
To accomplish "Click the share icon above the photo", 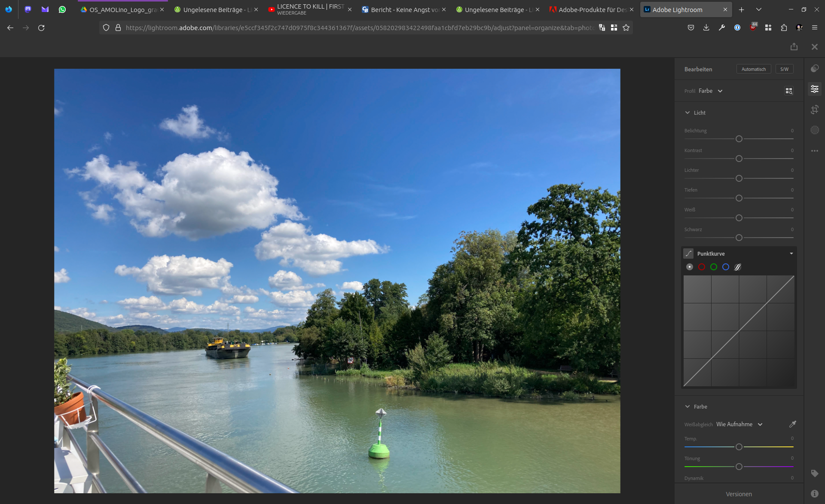I will pos(794,46).
